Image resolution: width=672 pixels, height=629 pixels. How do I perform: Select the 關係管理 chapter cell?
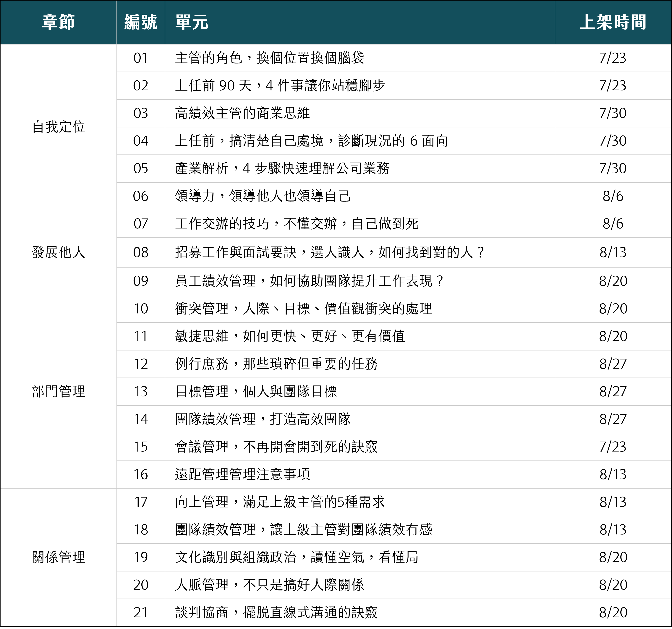(59, 557)
